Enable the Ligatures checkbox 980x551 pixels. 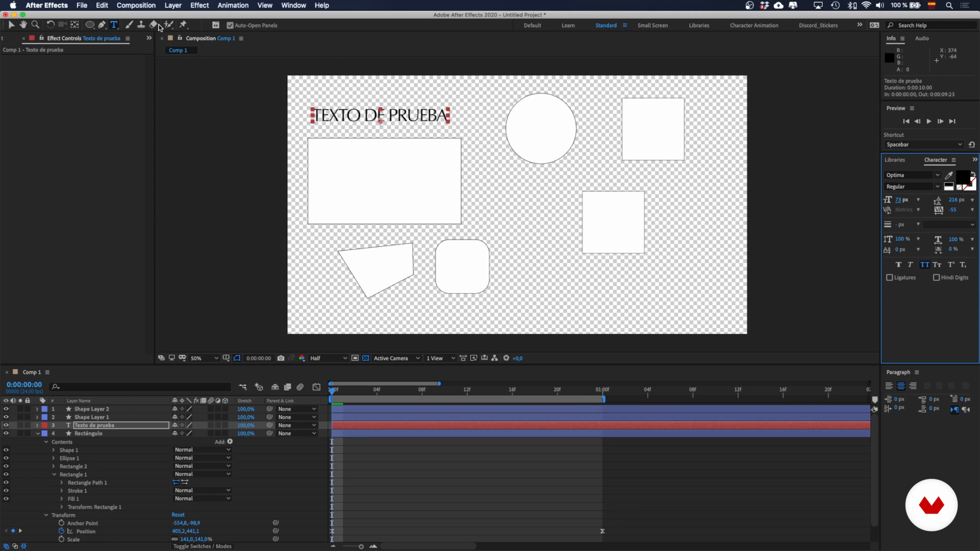(x=889, y=278)
